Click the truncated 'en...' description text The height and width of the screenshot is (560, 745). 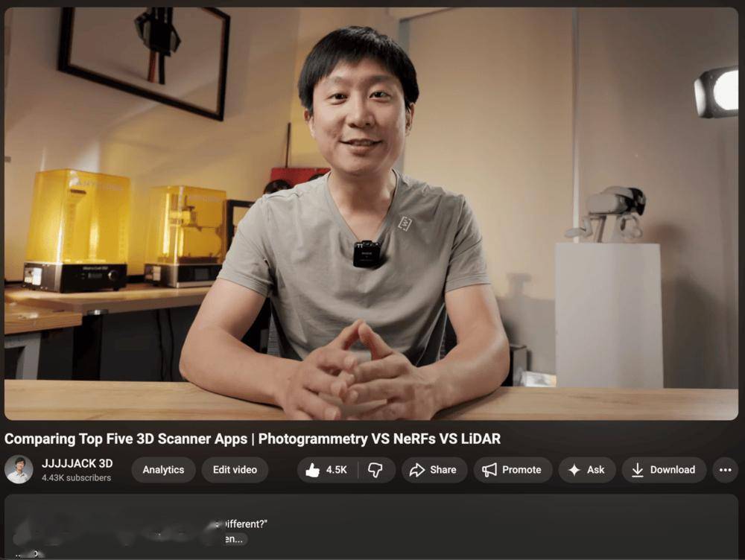[235, 538]
